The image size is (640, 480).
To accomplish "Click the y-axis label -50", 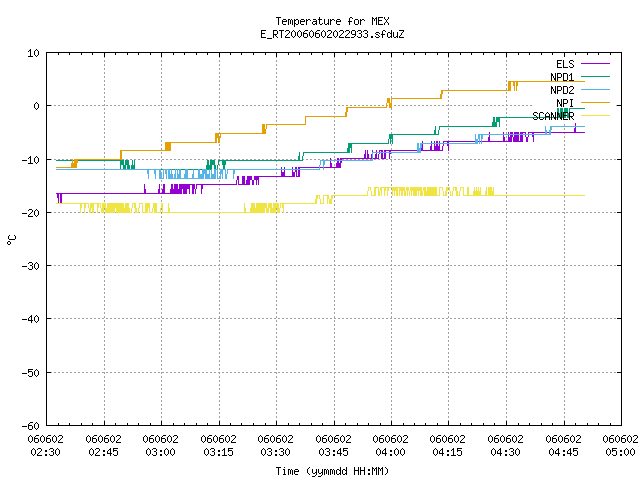I will coord(31,373).
